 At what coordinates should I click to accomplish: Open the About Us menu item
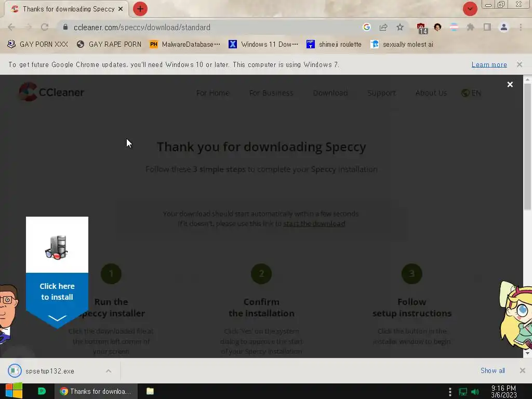[x=431, y=93]
